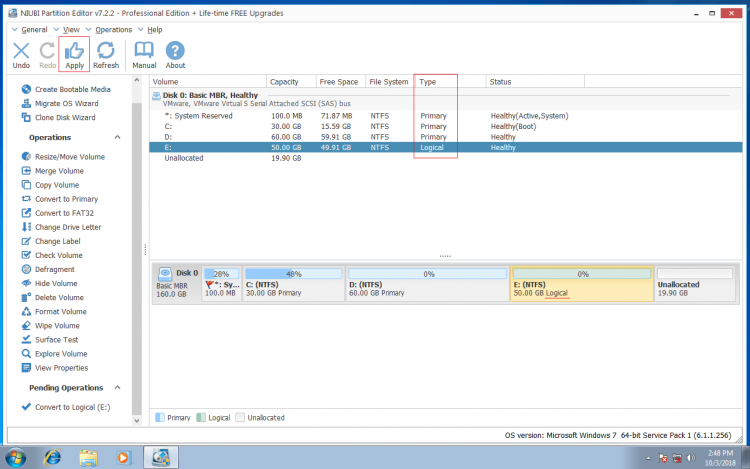Sort by the Capacity column header

click(x=291, y=82)
